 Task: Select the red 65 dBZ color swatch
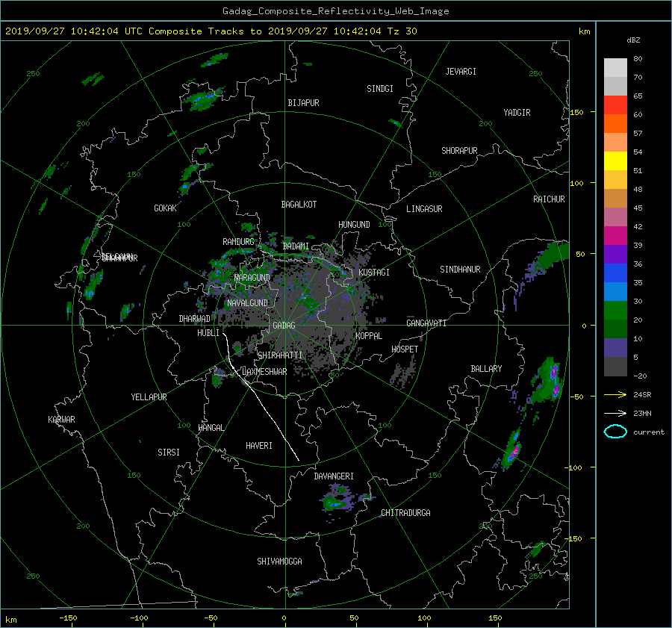(615, 105)
